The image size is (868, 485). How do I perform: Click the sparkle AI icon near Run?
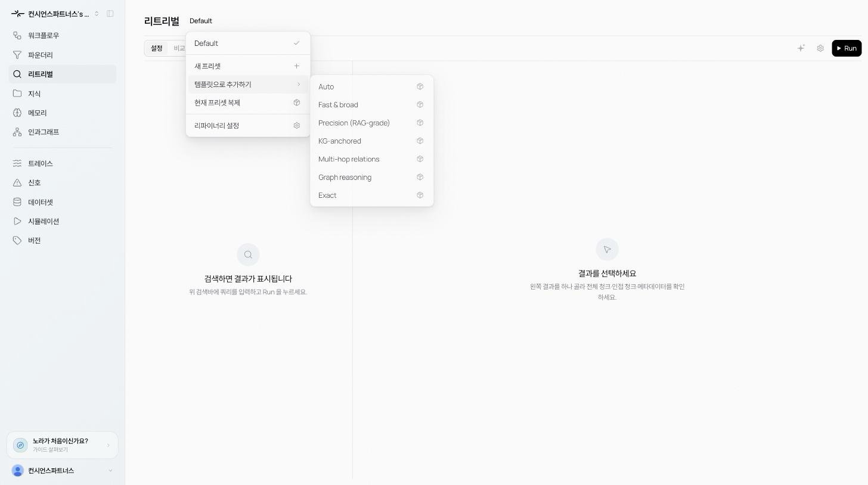coord(801,48)
